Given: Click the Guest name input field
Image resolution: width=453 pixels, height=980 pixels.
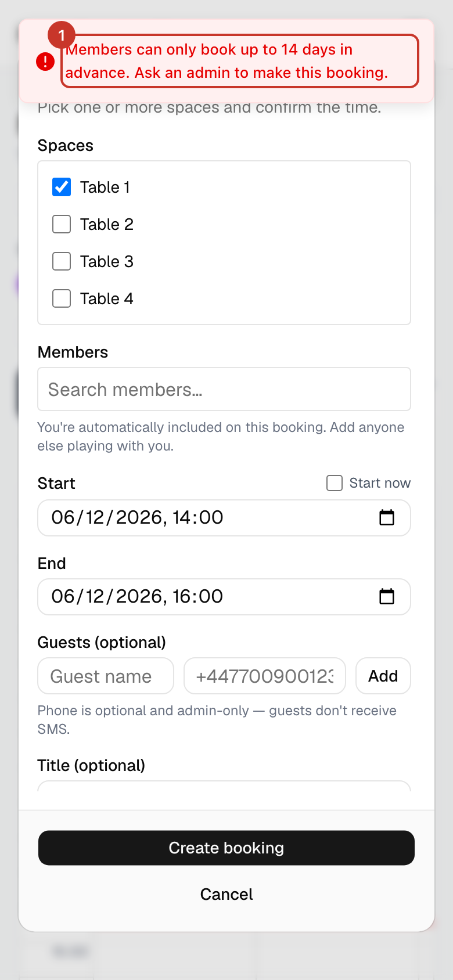Looking at the screenshot, I should click(x=106, y=676).
